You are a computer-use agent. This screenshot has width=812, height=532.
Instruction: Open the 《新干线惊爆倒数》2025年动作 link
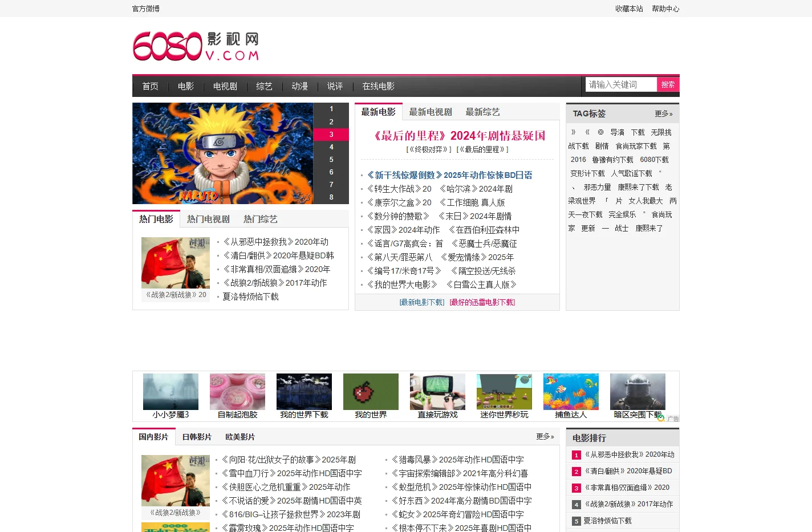pyautogui.click(x=449, y=175)
